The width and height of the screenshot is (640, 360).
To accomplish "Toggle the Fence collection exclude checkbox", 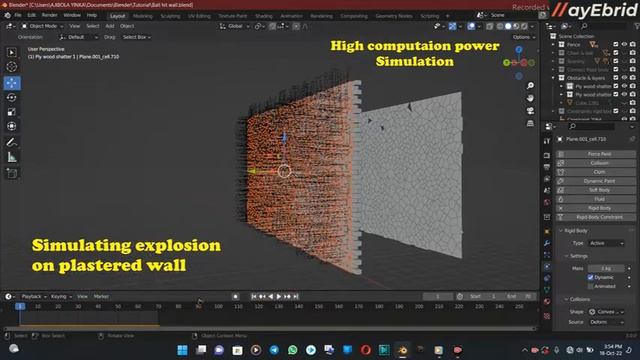I will [x=616, y=44].
